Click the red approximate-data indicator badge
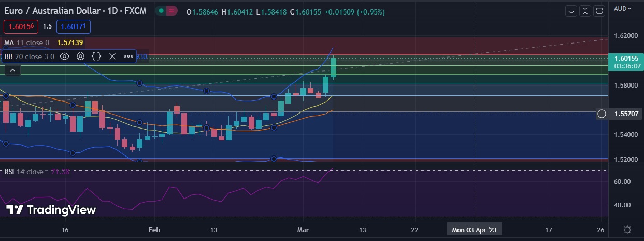This screenshot has width=644, height=241. (173, 10)
